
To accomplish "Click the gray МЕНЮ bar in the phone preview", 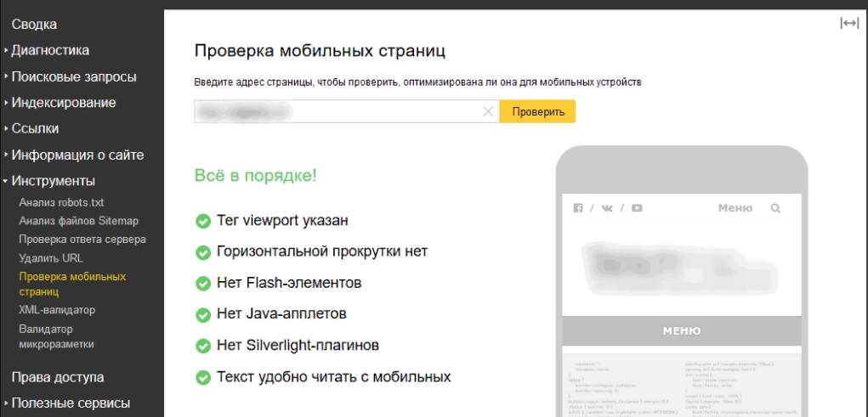I will click(x=682, y=331).
